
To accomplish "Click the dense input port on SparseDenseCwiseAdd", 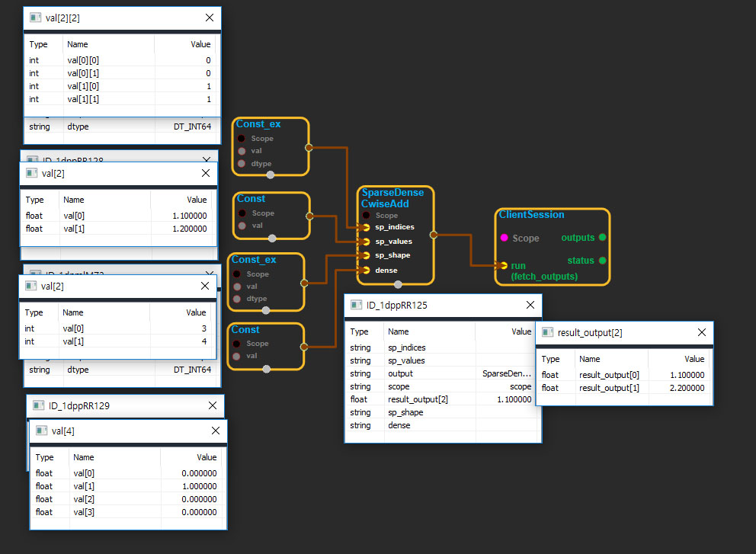I will [367, 270].
